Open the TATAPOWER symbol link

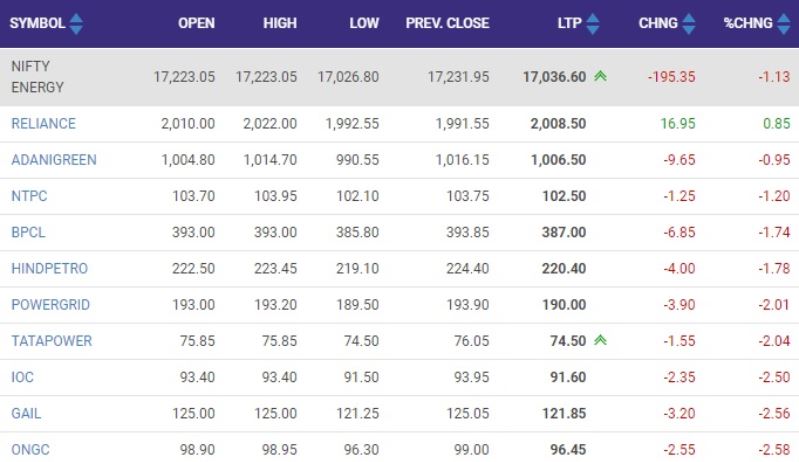(51, 341)
